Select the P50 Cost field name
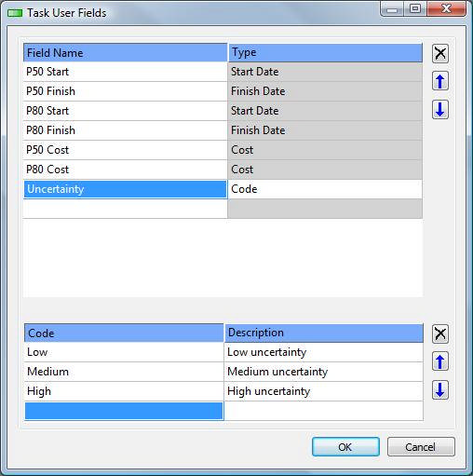 (x=126, y=150)
